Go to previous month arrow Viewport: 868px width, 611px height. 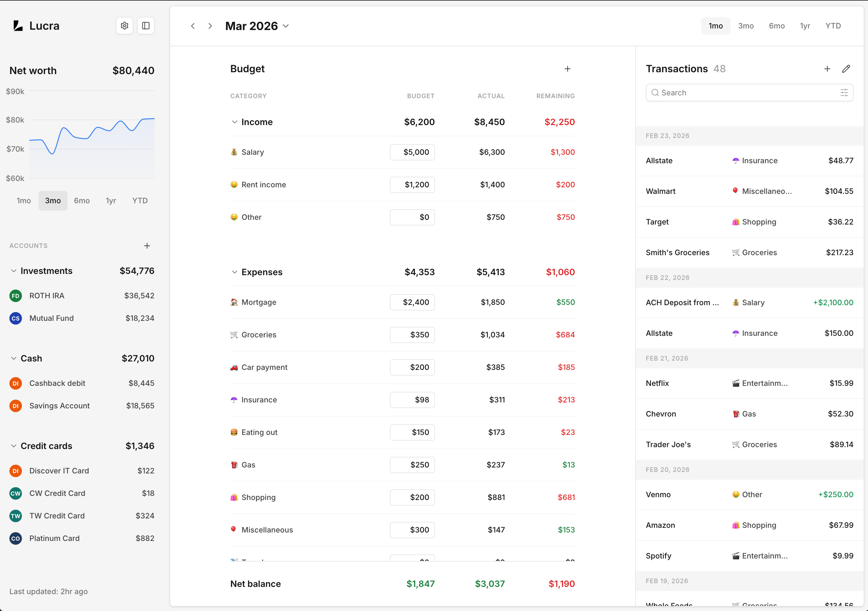(x=193, y=26)
